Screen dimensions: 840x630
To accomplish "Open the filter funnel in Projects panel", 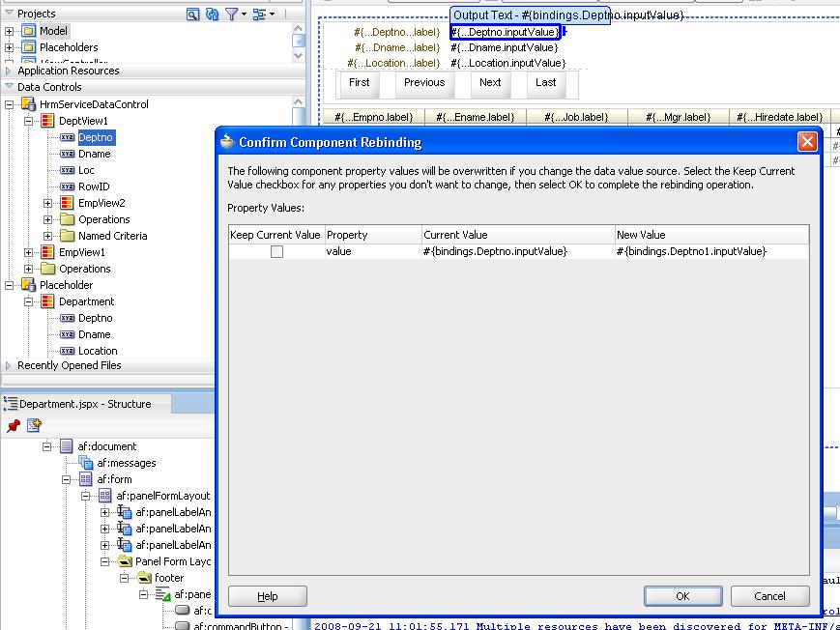I will tap(232, 14).
